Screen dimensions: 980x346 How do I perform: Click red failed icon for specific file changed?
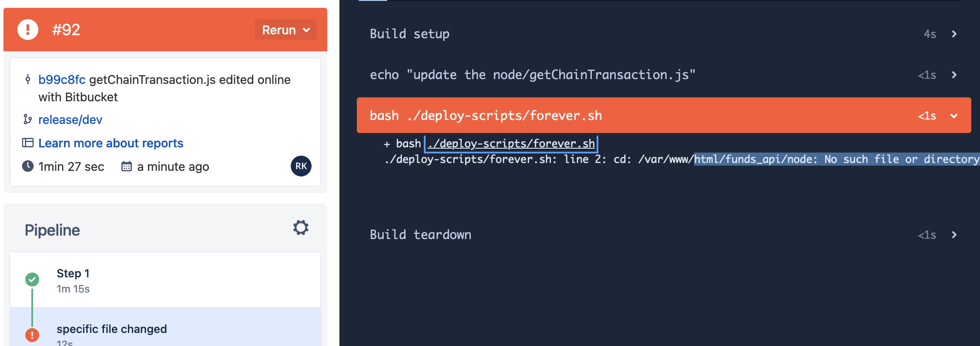32,335
